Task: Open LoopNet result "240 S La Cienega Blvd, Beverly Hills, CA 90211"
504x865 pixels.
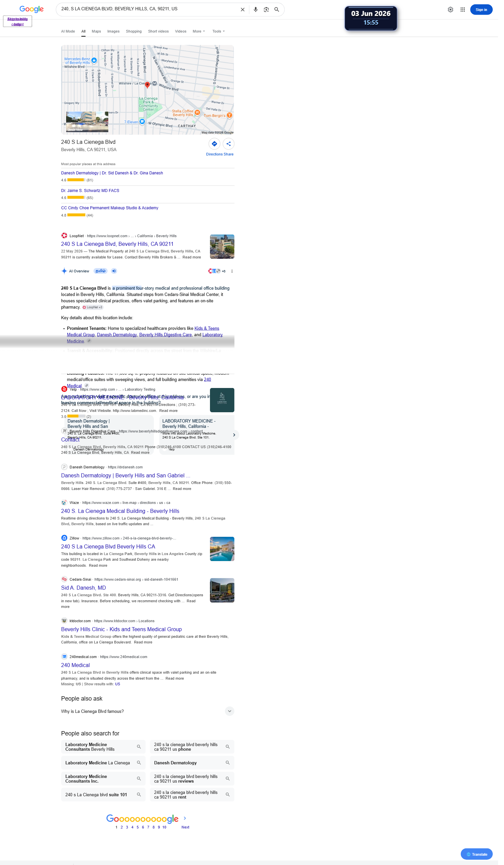Action: (117, 244)
